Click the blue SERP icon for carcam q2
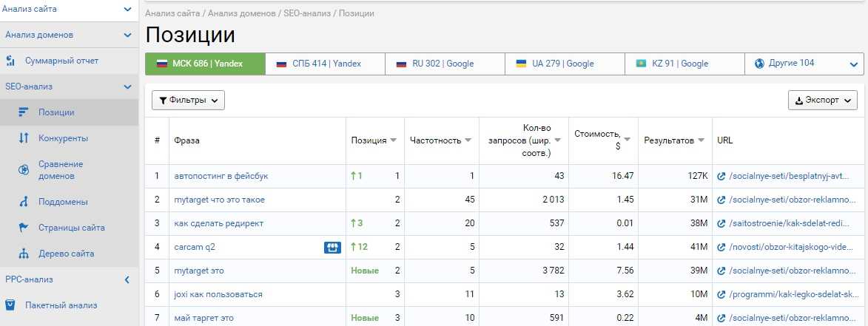This screenshot has width=868, height=326. tap(332, 247)
